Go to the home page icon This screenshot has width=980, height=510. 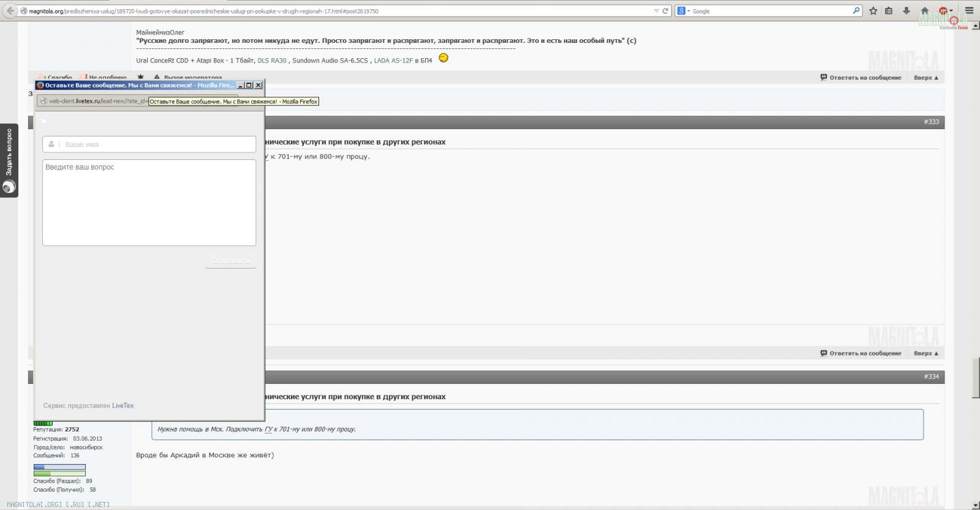pos(925,11)
